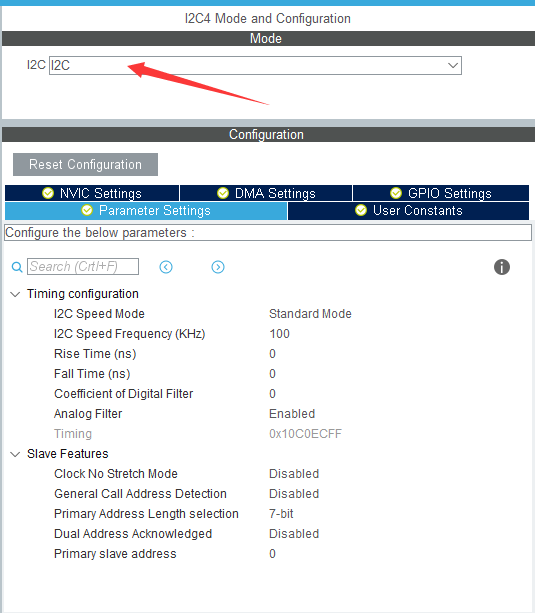Screen dimensions: 535x613
Task: Edit the Coefficient of Digital Filter value
Action: [x=272, y=394]
